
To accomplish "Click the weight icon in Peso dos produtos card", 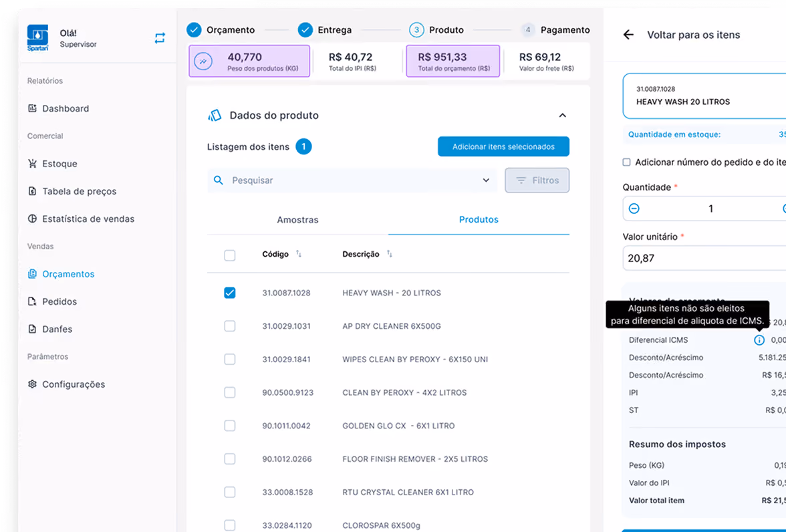I will point(203,61).
